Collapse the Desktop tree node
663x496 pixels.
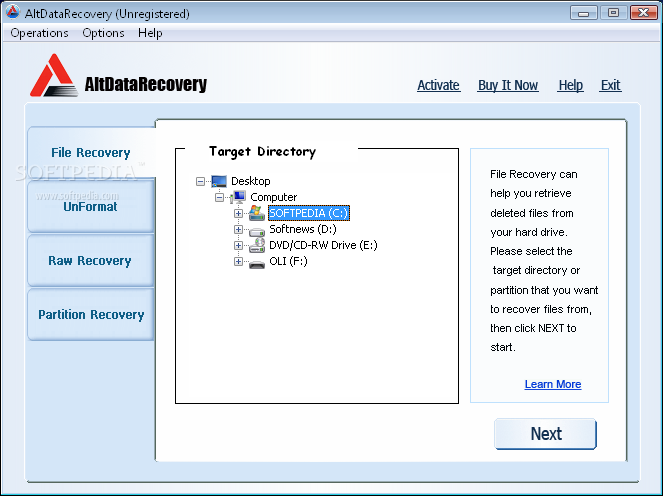pos(200,182)
